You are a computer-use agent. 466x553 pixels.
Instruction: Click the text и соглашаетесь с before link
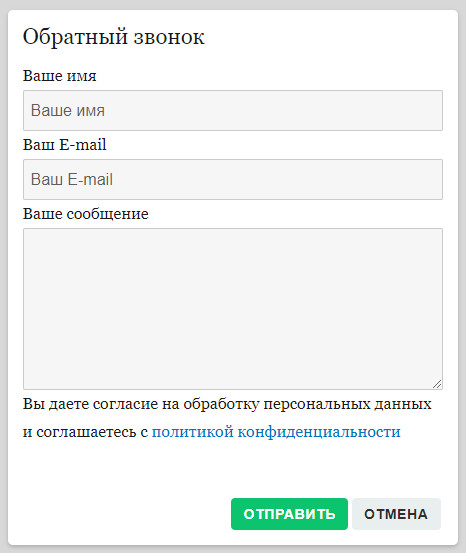[85, 432]
